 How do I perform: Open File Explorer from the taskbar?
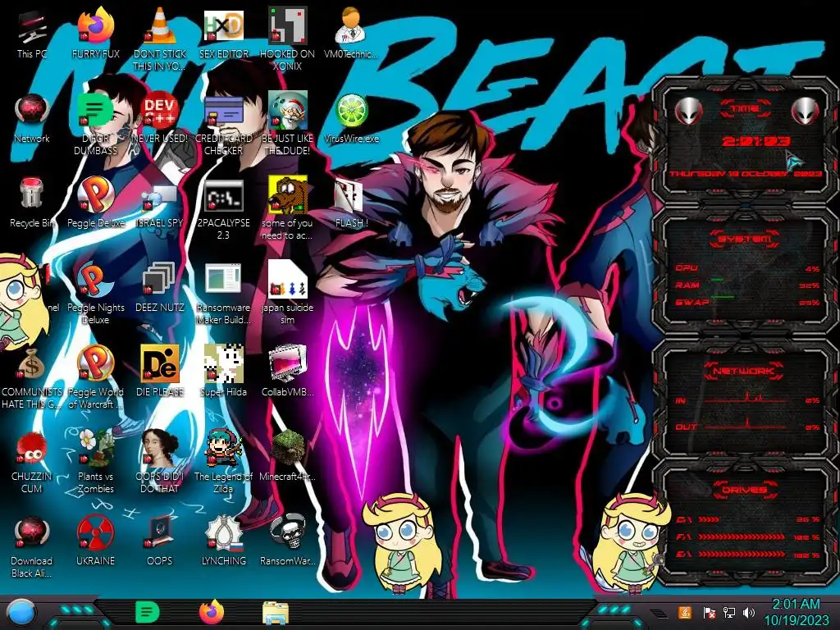276,612
